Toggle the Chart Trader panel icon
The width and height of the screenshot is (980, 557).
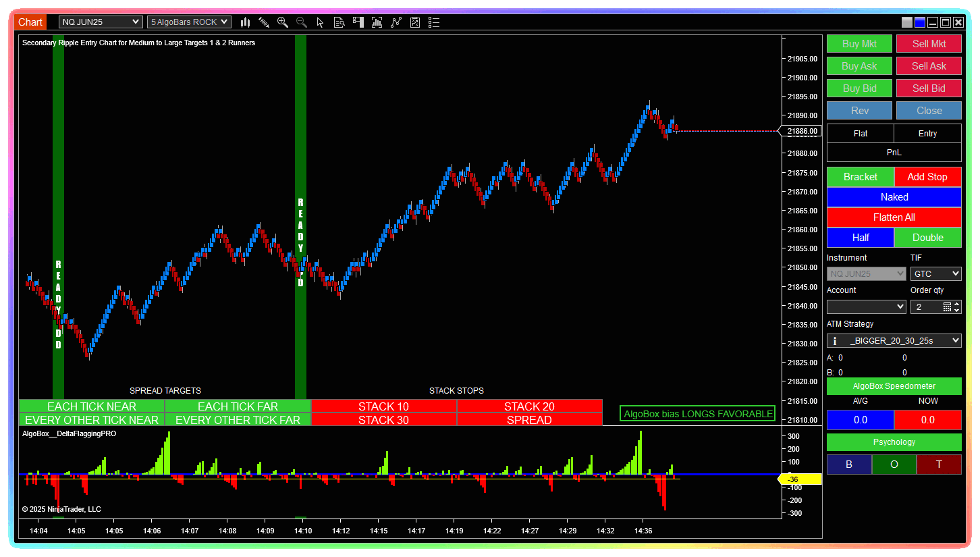[358, 22]
